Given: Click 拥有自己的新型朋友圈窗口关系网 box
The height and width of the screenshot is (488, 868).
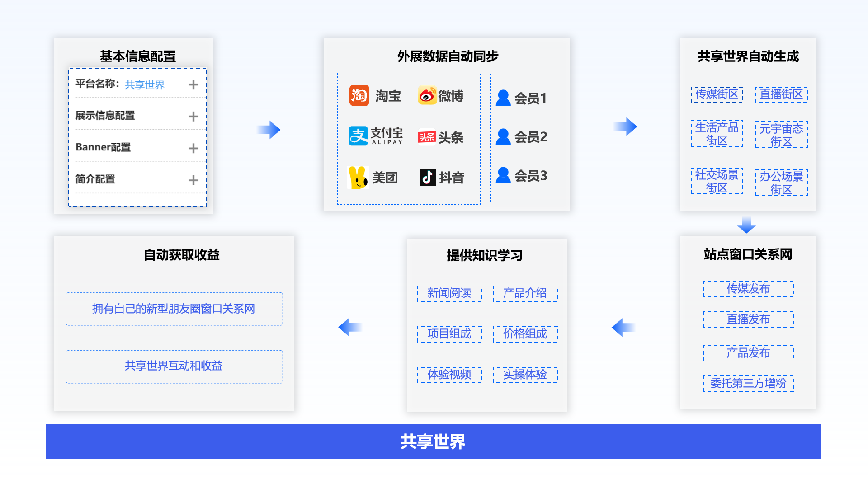Looking at the screenshot, I should pos(174,309).
